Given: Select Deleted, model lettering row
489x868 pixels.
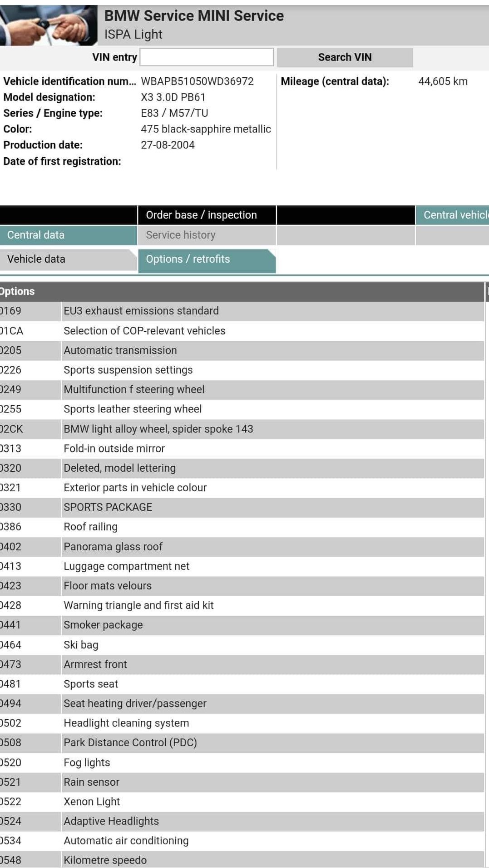Looking at the screenshot, I should (242, 468).
